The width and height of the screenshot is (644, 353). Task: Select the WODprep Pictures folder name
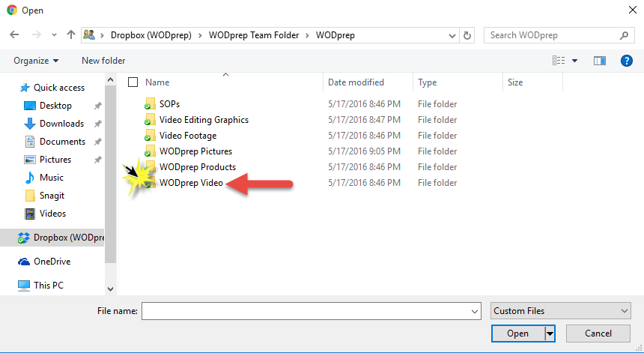tap(195, 151)
